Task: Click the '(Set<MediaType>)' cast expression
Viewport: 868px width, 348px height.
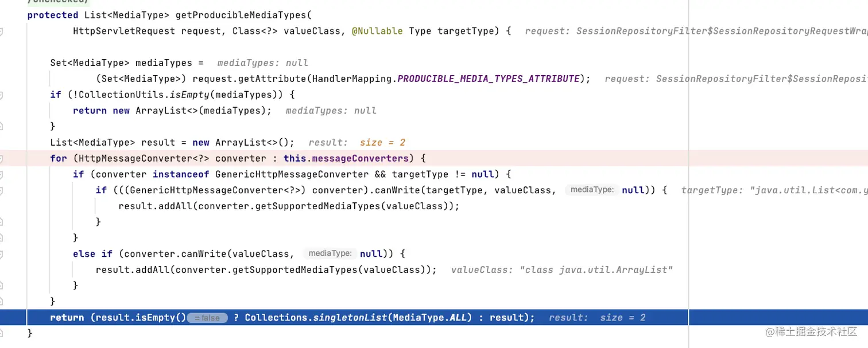Action: 141,79
